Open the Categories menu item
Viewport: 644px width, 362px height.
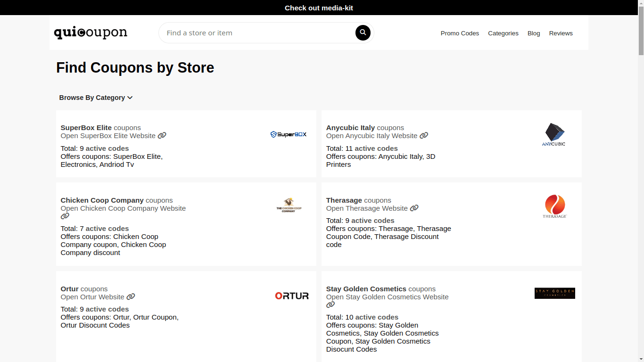(503, 33)
